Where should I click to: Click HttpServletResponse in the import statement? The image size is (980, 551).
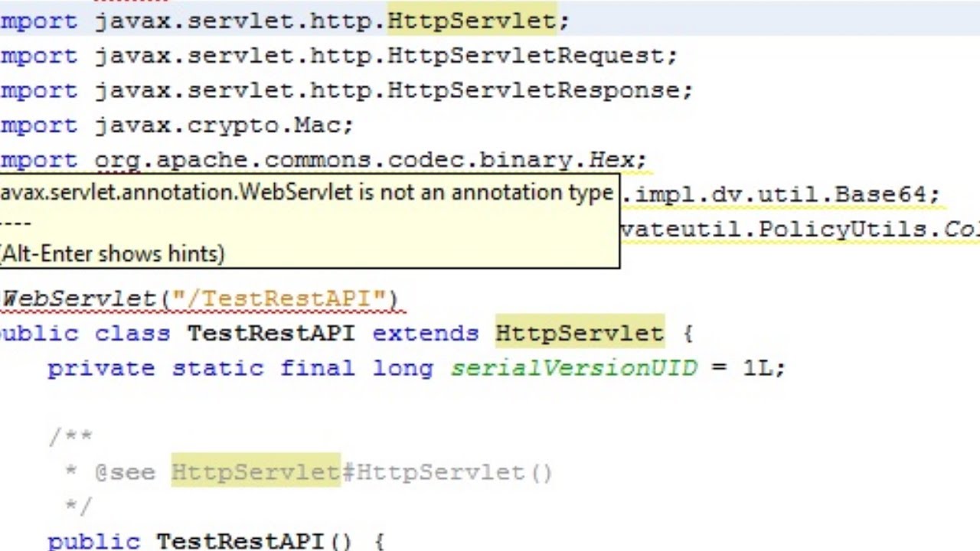533,90
